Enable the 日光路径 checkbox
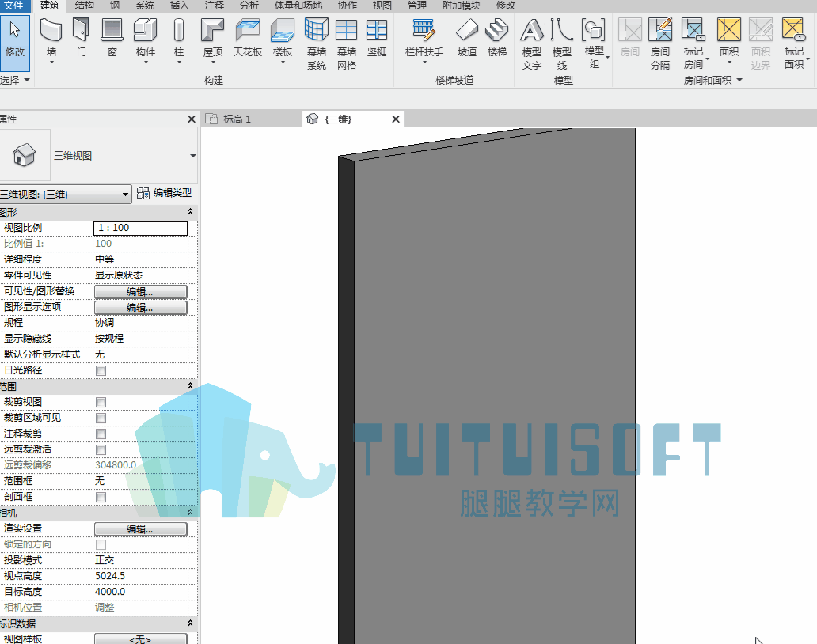 pos(101,371)
